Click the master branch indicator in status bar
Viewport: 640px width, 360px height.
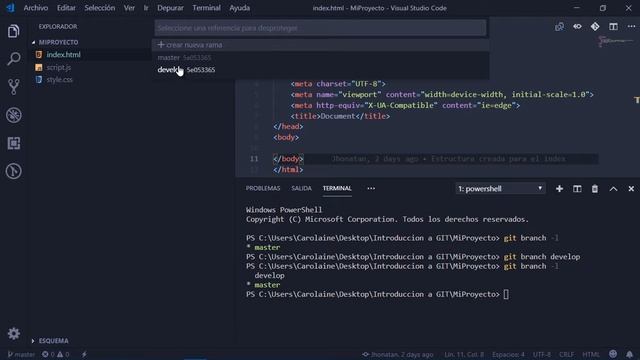tap(21, 354)
